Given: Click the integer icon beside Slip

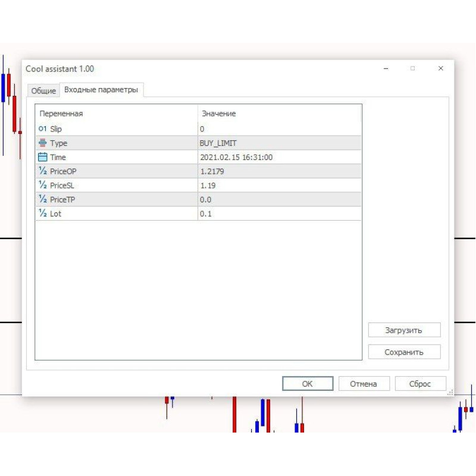Looking at the screenshot, I should point(42,129).
